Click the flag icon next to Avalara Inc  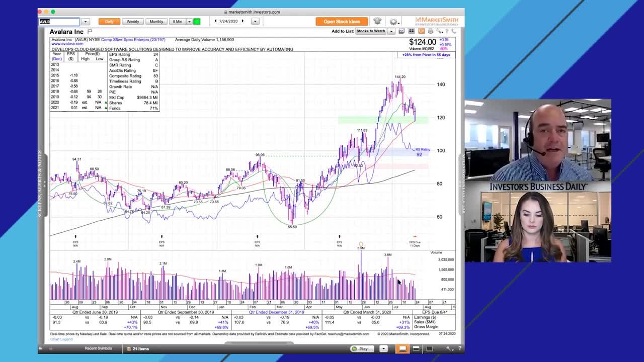90,32
